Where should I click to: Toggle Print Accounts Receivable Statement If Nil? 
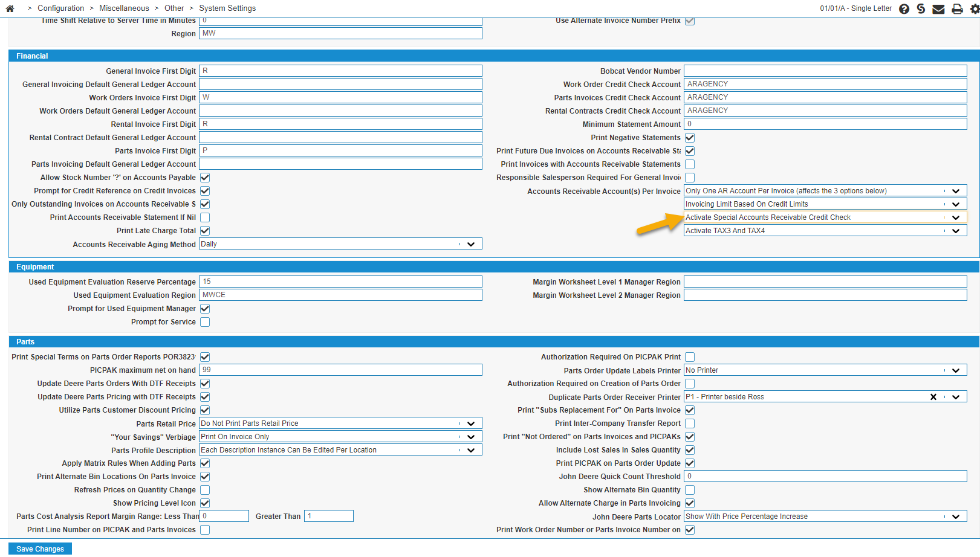[205, 217]
